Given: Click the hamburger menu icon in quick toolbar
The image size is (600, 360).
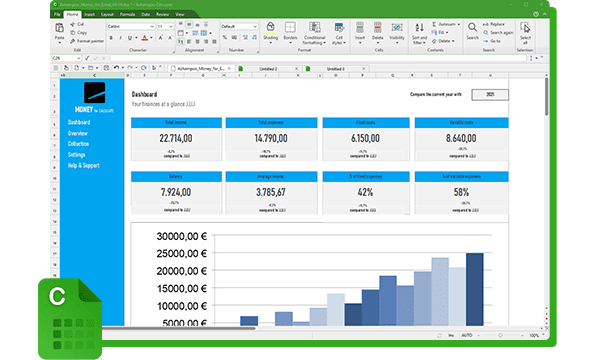Looking at the screenshot, I should point(56,68).
